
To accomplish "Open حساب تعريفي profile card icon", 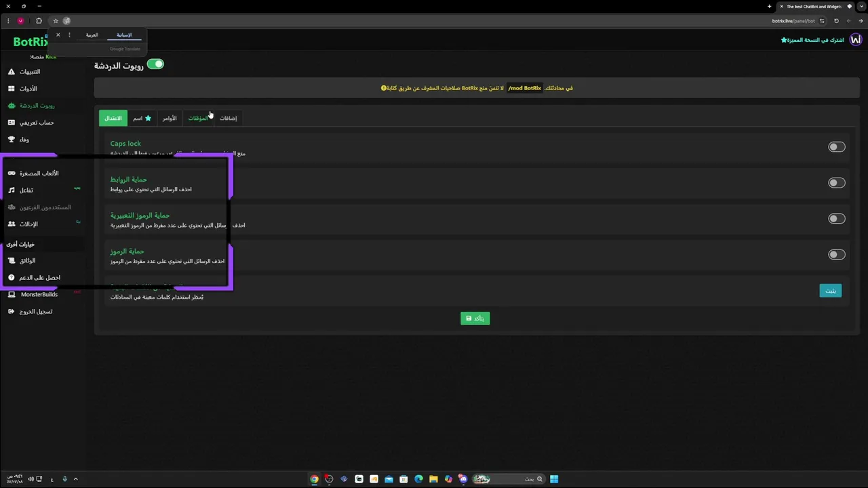I will click(x=12, y=123).
